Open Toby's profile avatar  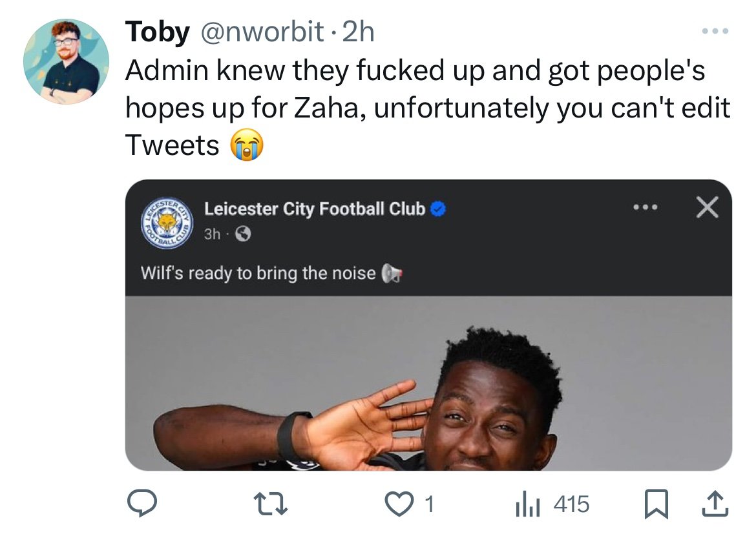(x=66, y=62)
